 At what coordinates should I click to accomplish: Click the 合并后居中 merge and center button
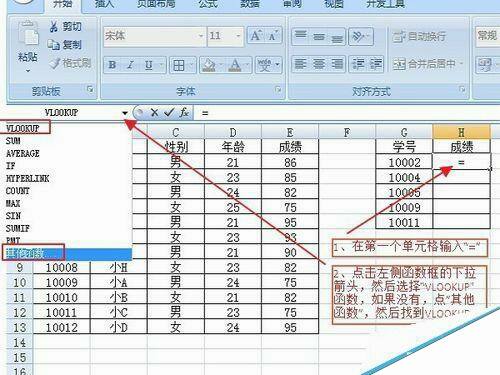click(x=428, y=63)
